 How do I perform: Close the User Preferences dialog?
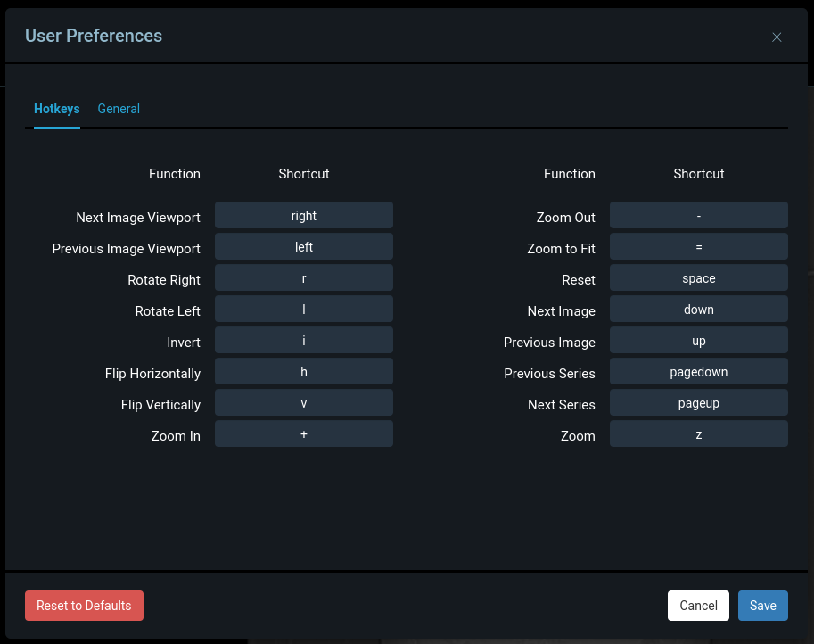click(777, 37)
